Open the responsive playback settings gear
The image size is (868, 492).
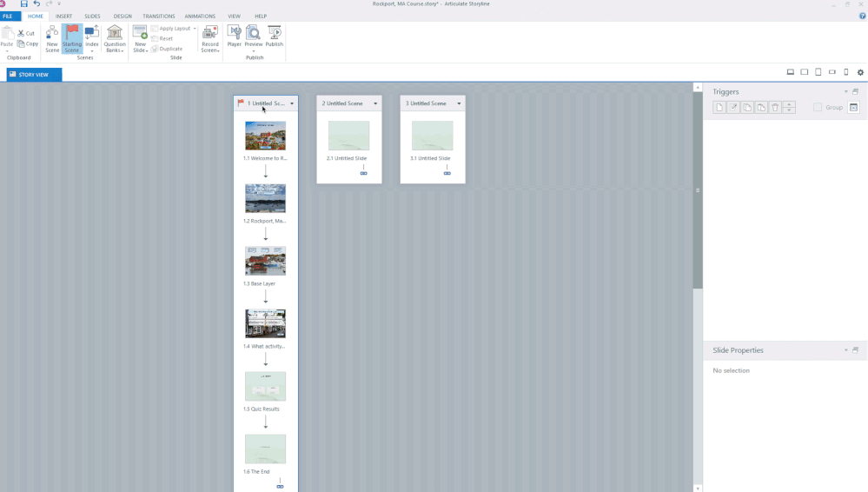(x=860, y=72)
